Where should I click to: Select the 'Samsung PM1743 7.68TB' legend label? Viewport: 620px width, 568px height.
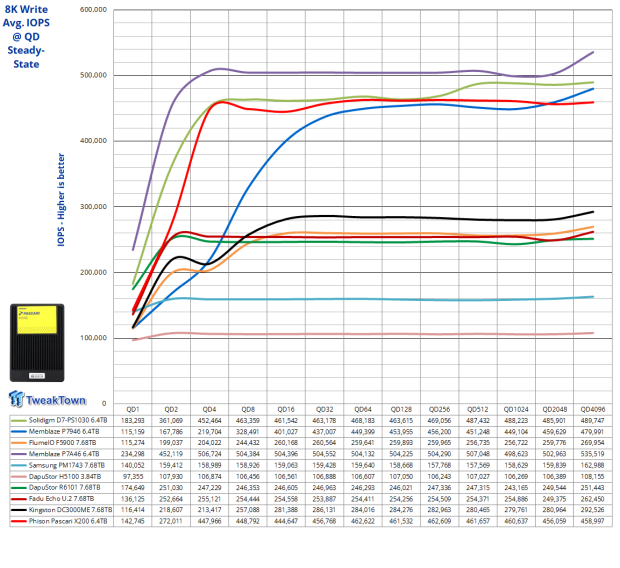coord(67,465)
